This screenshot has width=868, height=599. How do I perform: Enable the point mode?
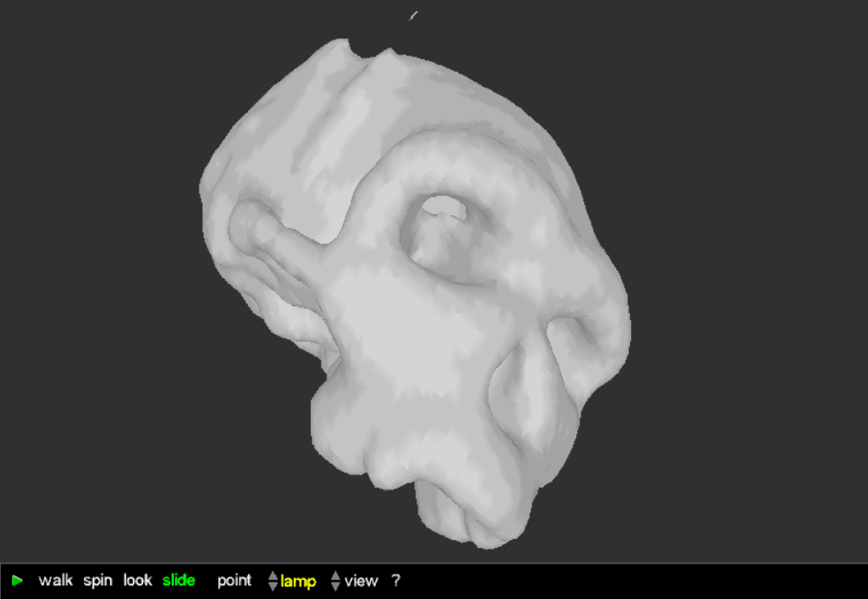[x=234, y=581]
